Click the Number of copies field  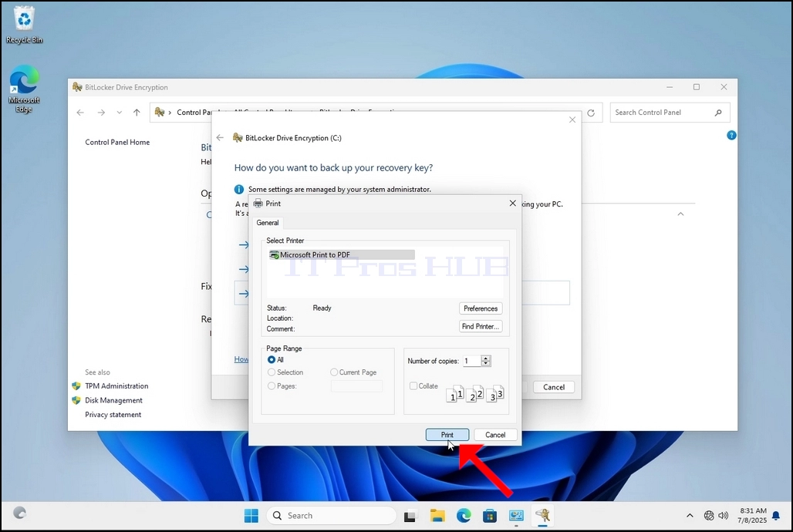(471, 361)
